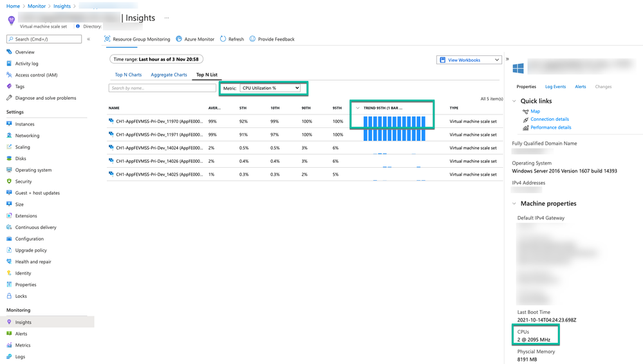Select the Top N List tab
The image size is (643, 364).
(x=207, y=75)
